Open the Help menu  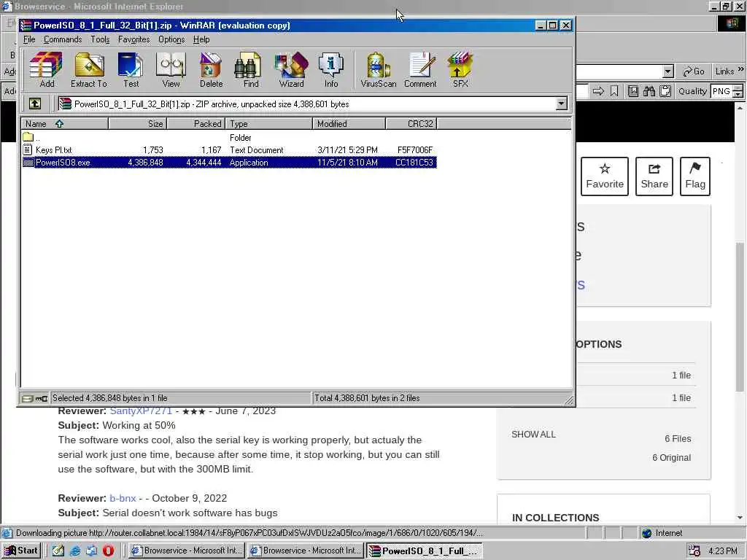(201, 39)
